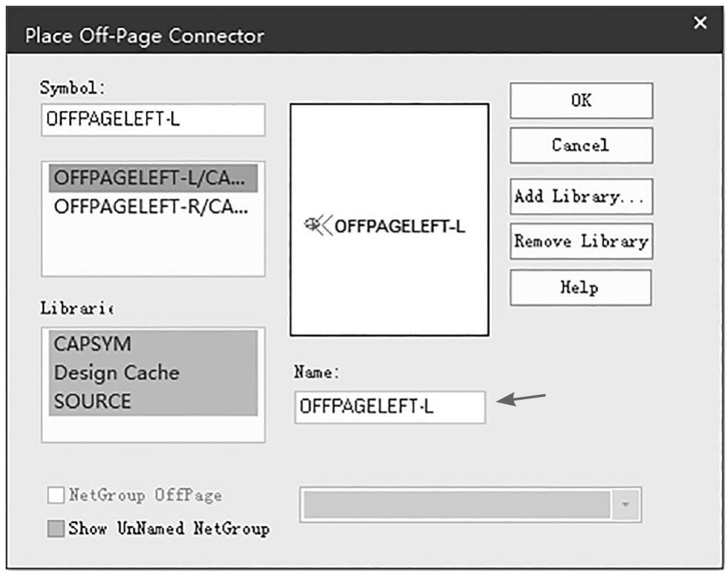Expand the NetGroup dropdown arrow
This screenshot has height=573, width=728.
coord(625,505)
